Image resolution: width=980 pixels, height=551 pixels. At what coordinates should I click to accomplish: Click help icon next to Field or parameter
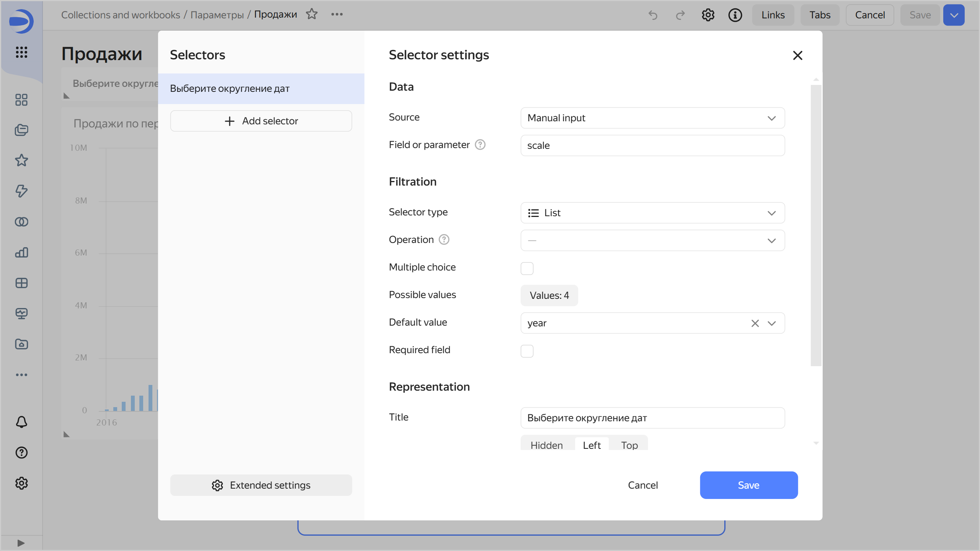480,145
